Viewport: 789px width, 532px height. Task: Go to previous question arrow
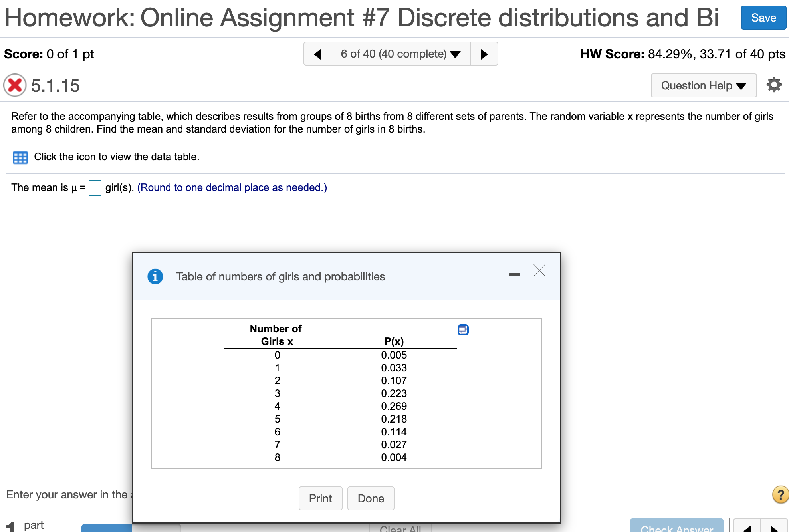[317, 54]
